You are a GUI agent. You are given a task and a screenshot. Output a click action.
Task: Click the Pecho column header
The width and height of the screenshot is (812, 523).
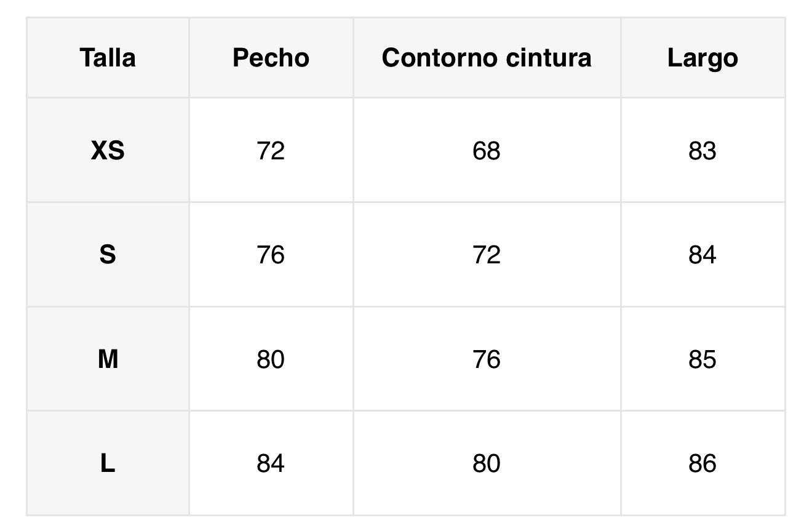click(271, 58)
